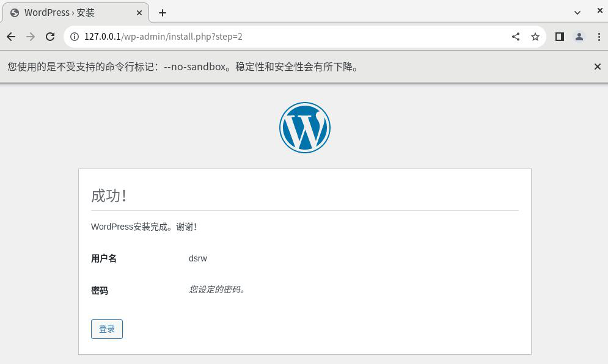Click the 密码 label
608x364 pixels.
[x=100, y=290]
